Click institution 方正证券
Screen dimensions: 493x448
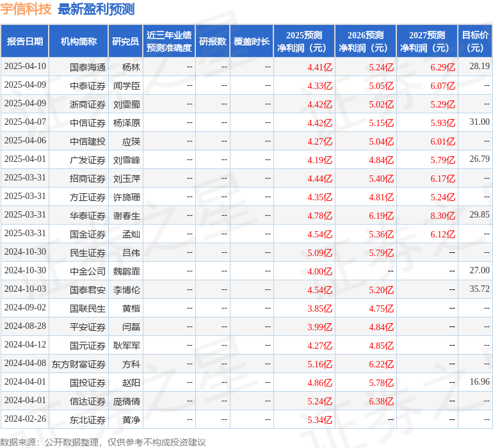point(88,197)
